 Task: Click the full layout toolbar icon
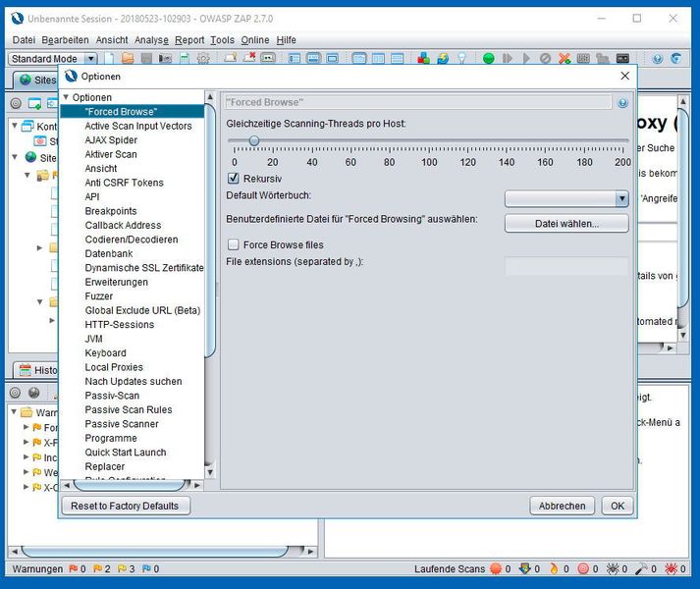coord(333,59)
